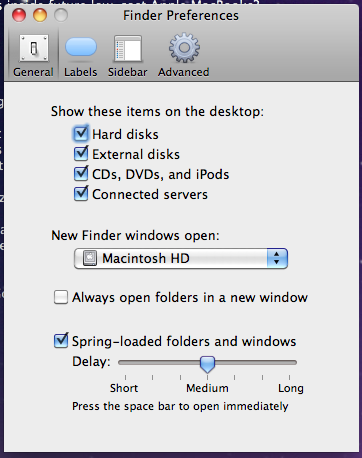Click the Sidebar pane icon
The height and width of the screenshot is (458, 362).
(128, 49)
